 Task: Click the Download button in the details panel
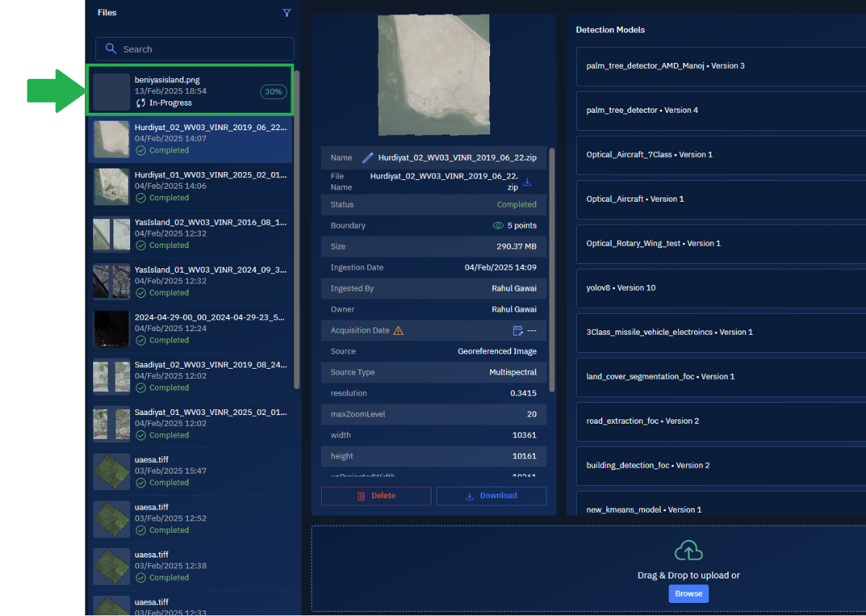(x=492, y=496)
